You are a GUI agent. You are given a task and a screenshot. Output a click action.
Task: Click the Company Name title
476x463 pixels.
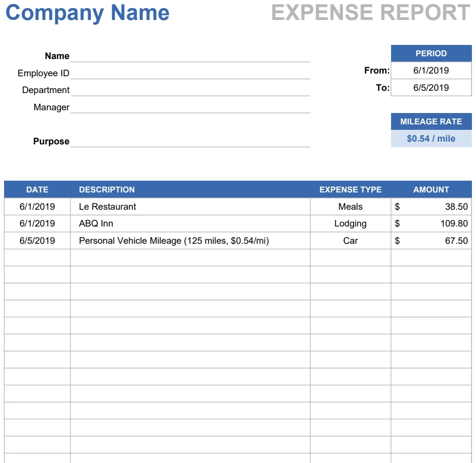[87, 13]
